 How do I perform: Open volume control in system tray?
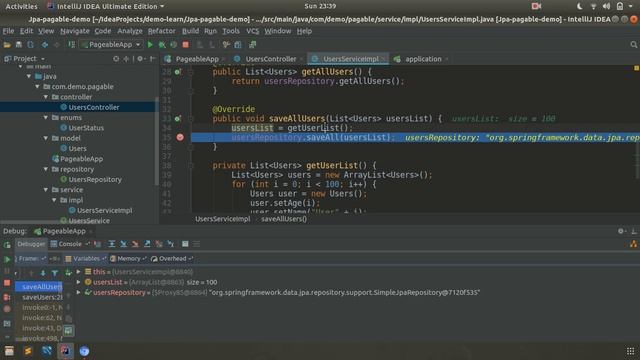click(607, 6)
